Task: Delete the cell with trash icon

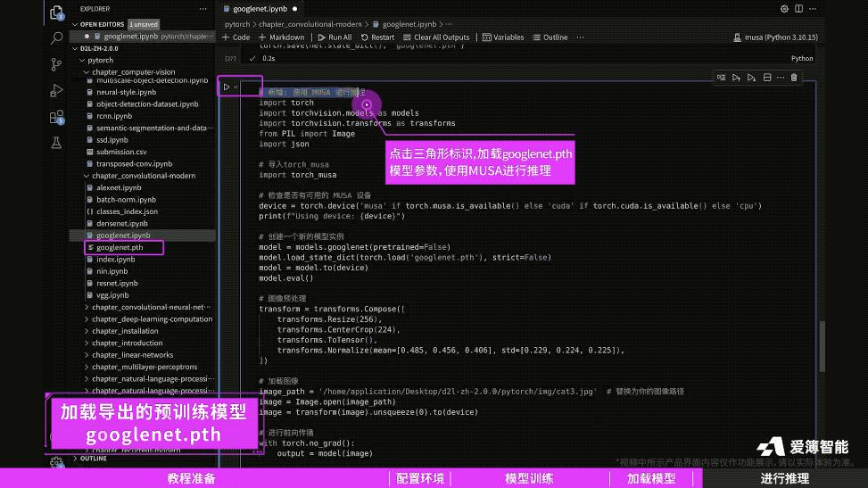Action: point(794,78)
